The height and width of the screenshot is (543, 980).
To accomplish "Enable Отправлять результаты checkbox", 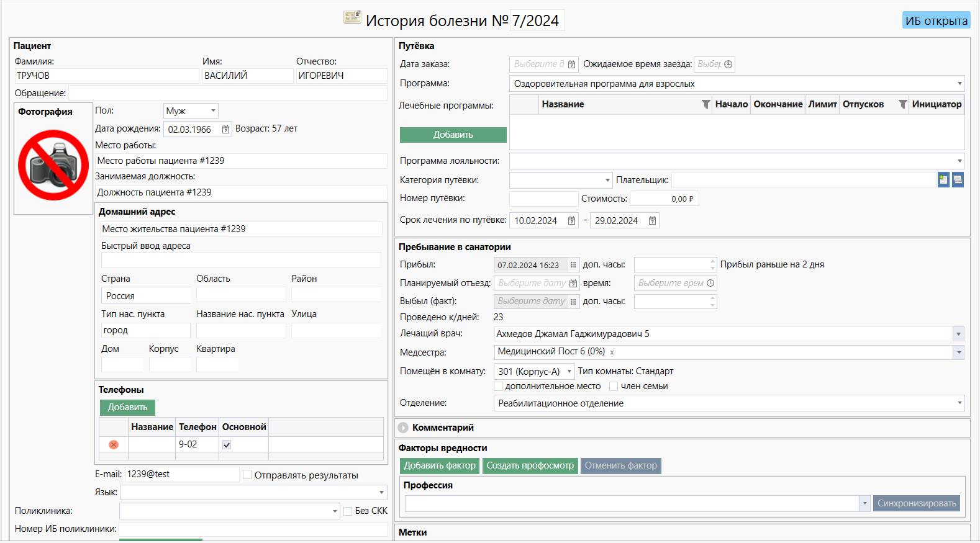I will (247, 475).
